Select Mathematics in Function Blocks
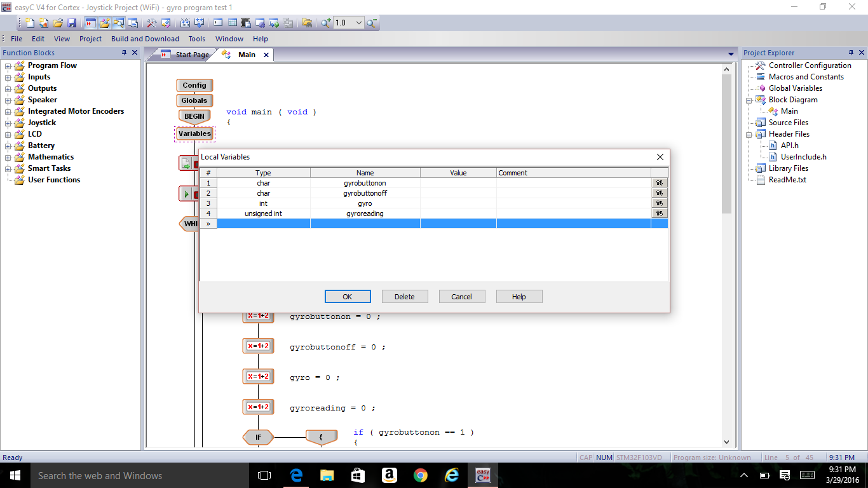The height and width of the screenshot is (488, 868). [x=51, y=157]
